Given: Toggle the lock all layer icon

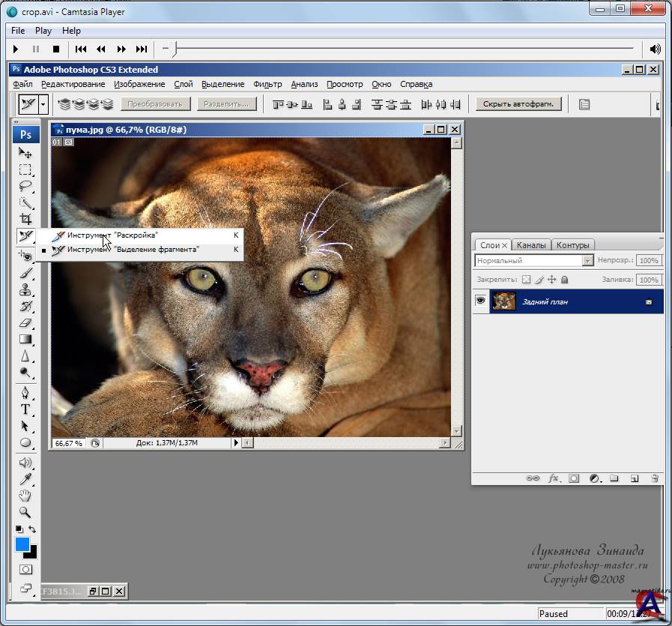Looking at the screenshot, I should click(x=564, y=280).
